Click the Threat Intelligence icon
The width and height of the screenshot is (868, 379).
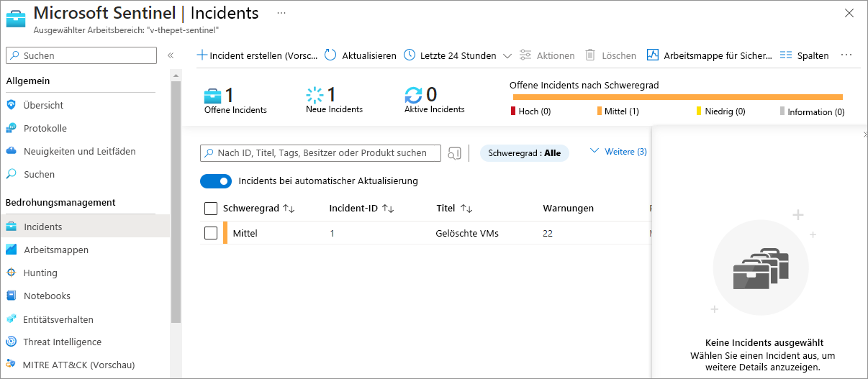click(11, 342)
